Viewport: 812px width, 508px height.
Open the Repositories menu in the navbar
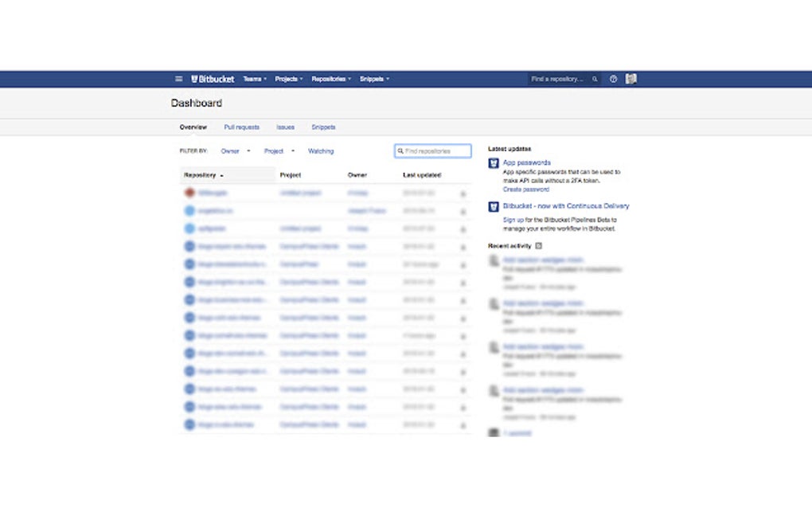pos(330,79)
